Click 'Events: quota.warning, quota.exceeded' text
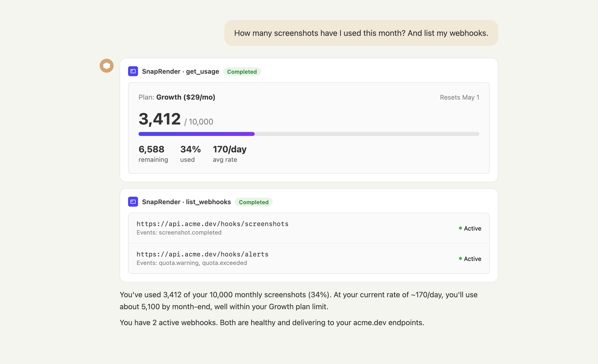This screenshot has width=598, height=364. [x=192, y=263]
